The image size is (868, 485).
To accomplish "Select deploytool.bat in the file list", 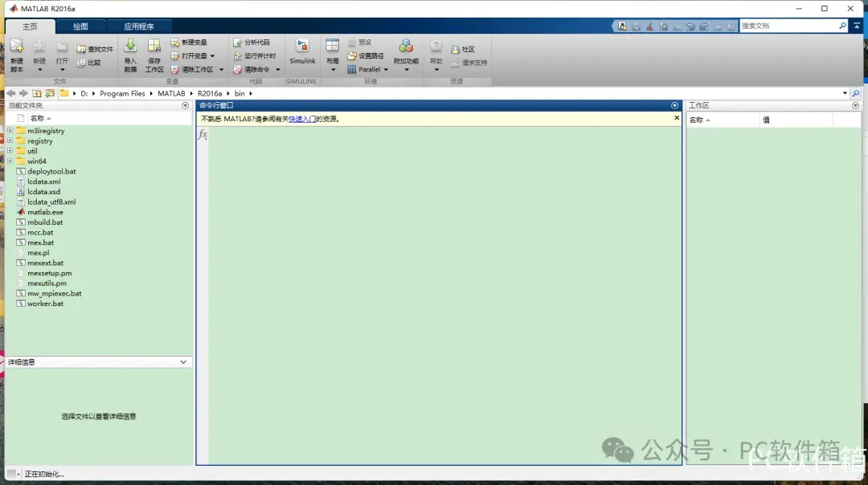I will 51,172.
